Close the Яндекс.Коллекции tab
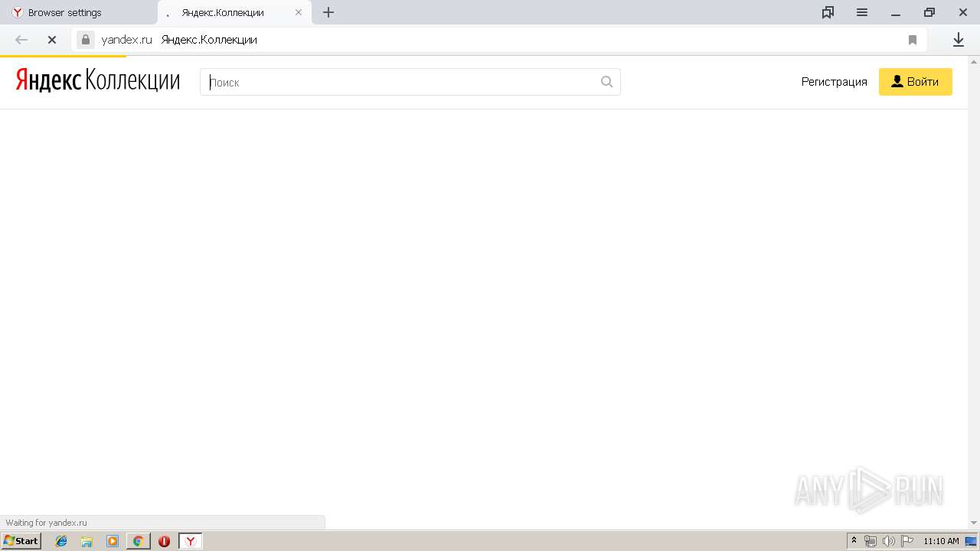Image resolution: width=980 pixels, height=551 pixels. coord(299,12)
